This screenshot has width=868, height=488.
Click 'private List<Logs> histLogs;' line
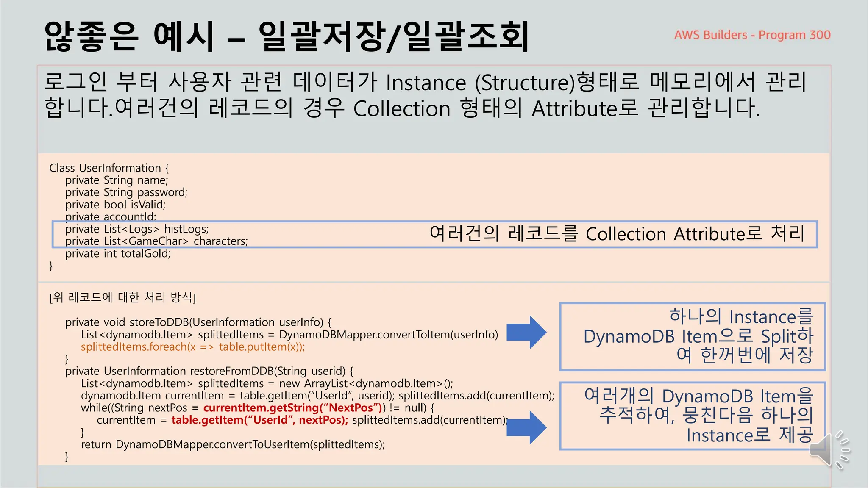(137, 229)
